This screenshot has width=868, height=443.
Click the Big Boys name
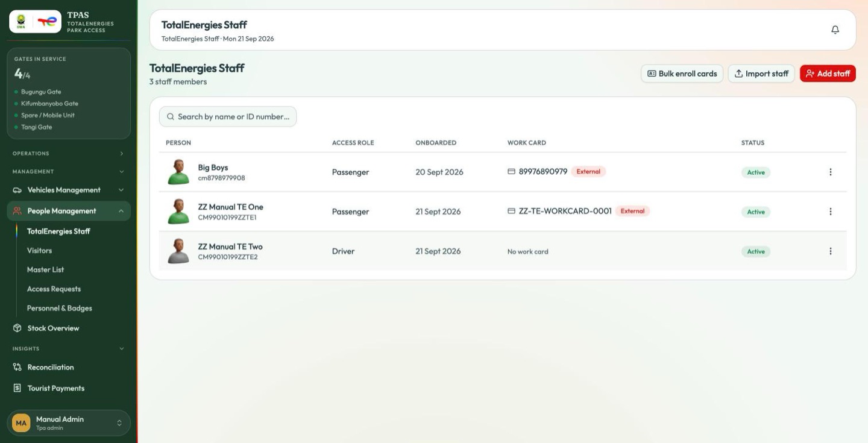213,168
